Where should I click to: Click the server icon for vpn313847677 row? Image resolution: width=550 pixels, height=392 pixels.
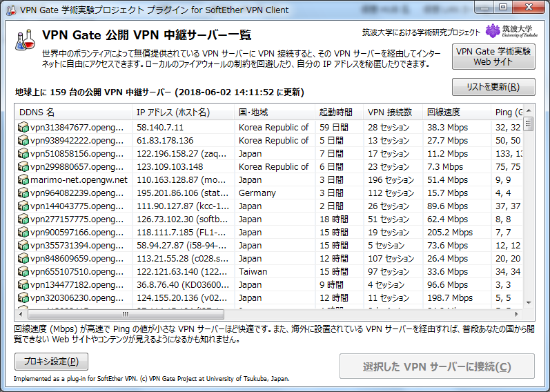(x=24, y=128)
